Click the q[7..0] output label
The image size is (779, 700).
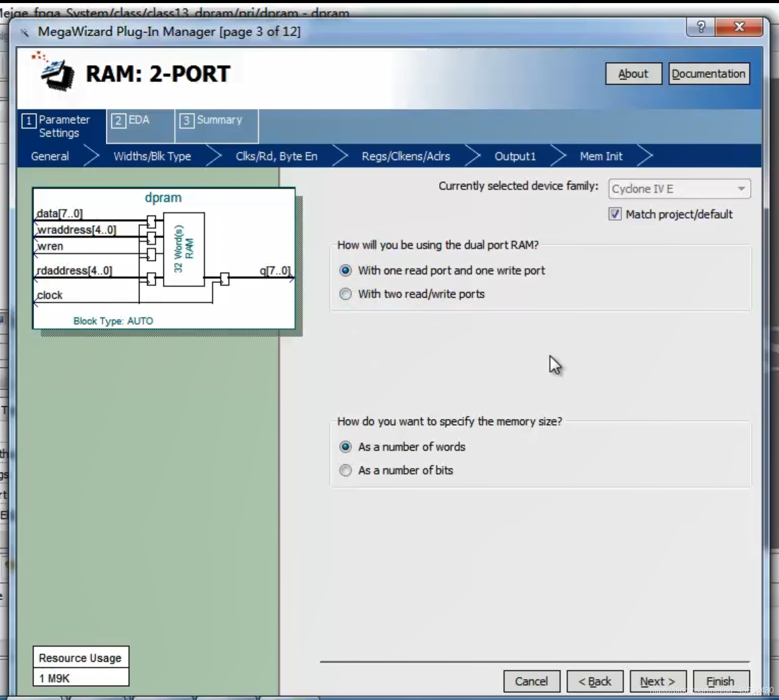pyautogui.click(x=275, y=270)
